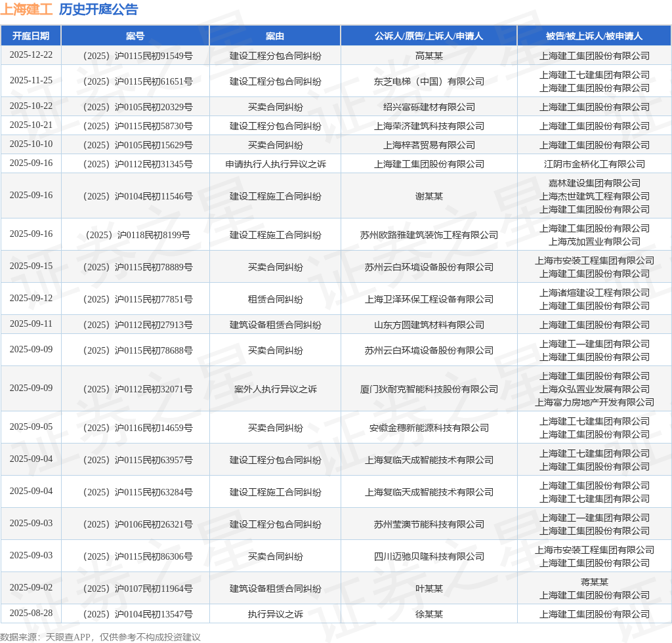Viewport: 672px width, 643px height.
Task: Click date cell 2025-10-22
Action: pyautogui.click(x=31, y=106)
